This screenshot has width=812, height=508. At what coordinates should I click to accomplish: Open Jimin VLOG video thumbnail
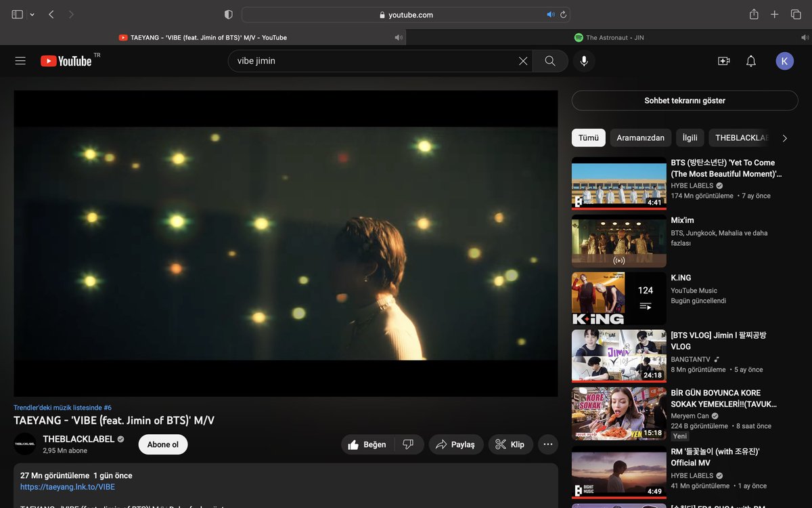pyautogui.click(x=619, y=356)
